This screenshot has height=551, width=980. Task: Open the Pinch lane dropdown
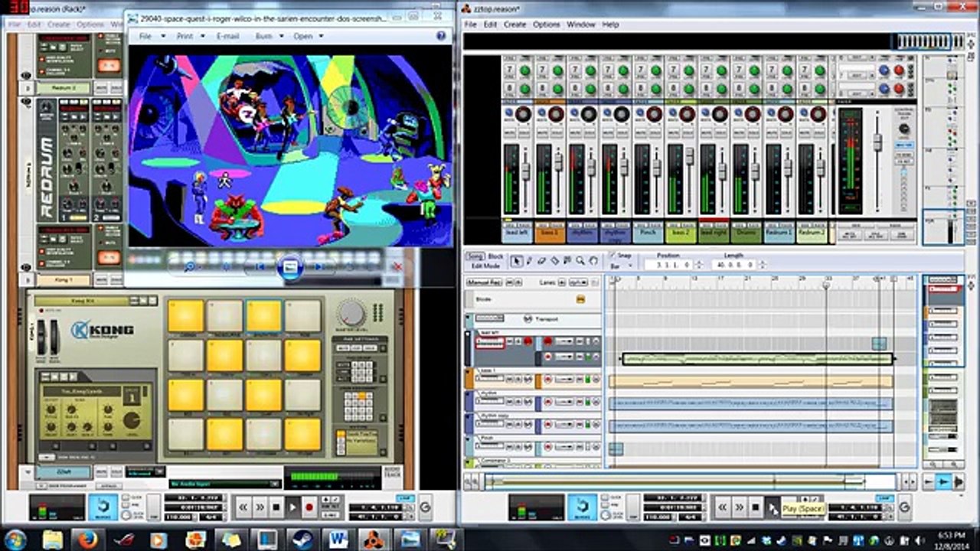coord(564,446)
